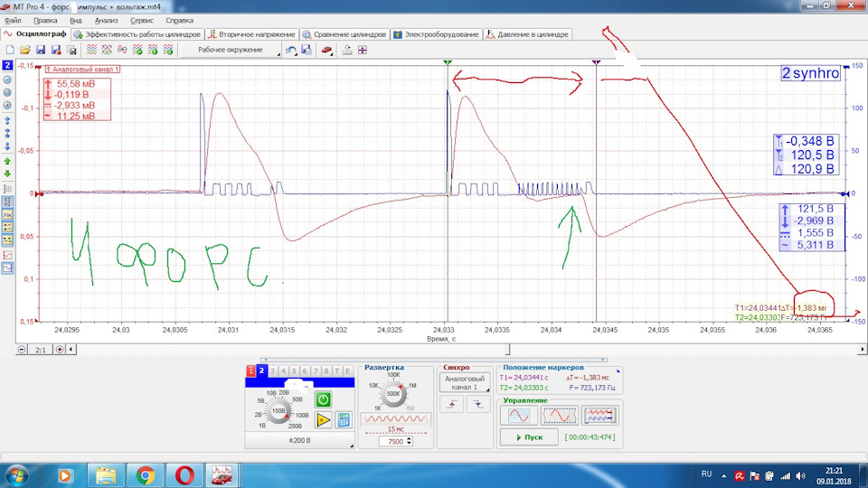The width and height of the screenshot is (868, 488).
Task: Click waveform icon with green check
Action: point(137,50)
